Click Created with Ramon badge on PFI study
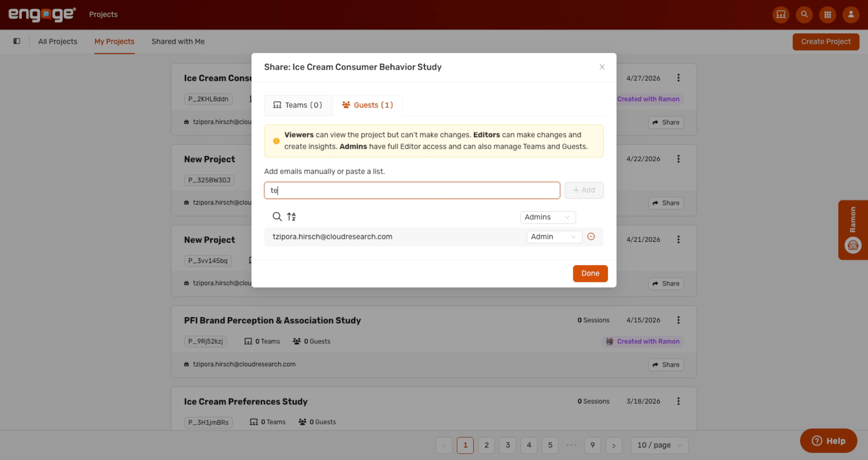The width and height of the screenshot is (868, 460). (642, 342)
